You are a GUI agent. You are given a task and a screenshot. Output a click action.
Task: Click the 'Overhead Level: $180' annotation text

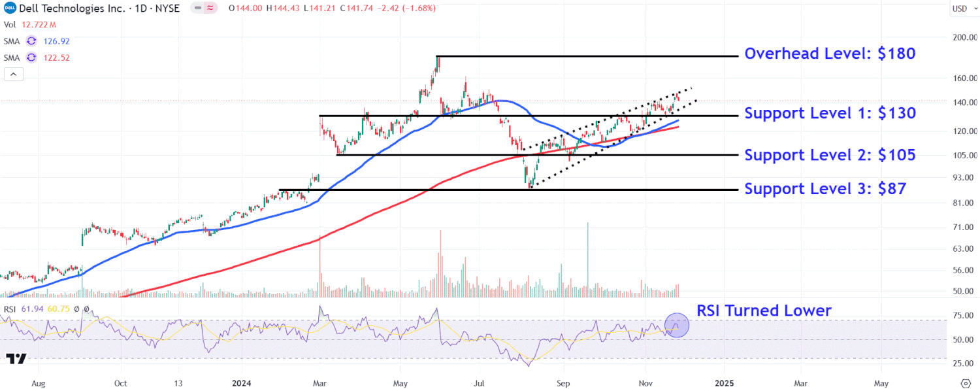point(830,54)
